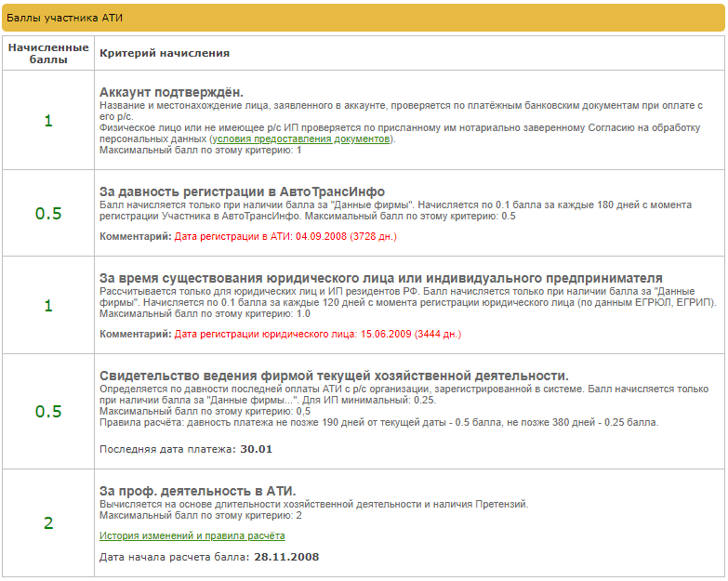Image resolution: width=728 pixels, height=581 pixels.
Task: Click the 0.5 score for current business activity
Action: [x=48, y=411]
